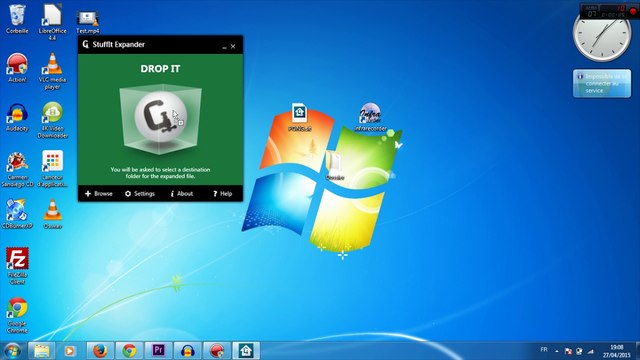Open Windows Media Player from the taskbar

pos(70,351)
